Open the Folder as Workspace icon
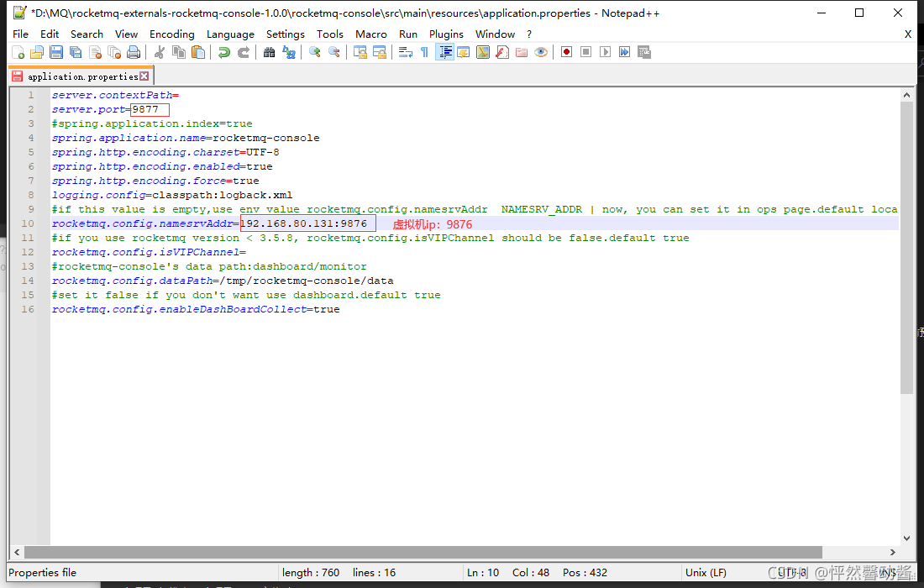Viewport: 924px width, 588px height. 522,52
